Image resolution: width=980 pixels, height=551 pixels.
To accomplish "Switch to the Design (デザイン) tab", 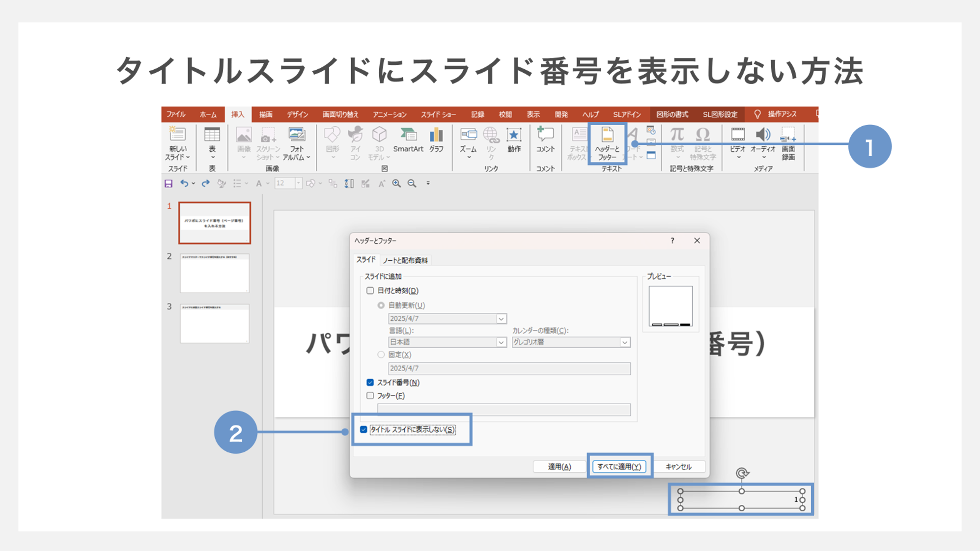I will (x=297, y=114).
